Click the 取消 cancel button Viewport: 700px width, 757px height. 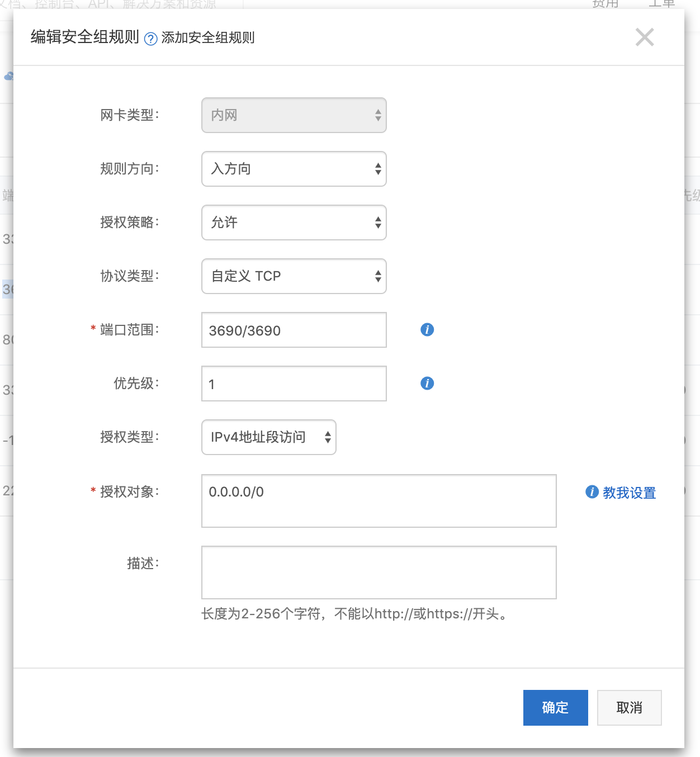[x=629, y=707]
